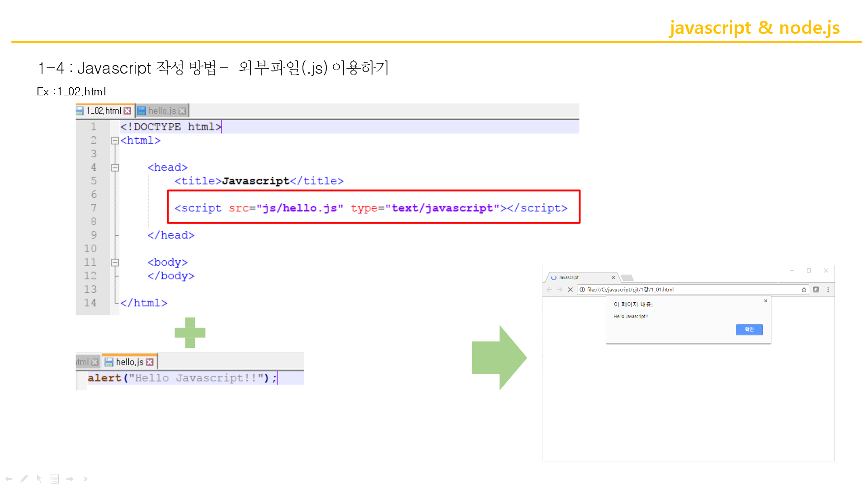Viewport: 868px width, 488px height.
Task: Click the 'Ex : 1_02.html' label
Action: (x=71, y=92)
